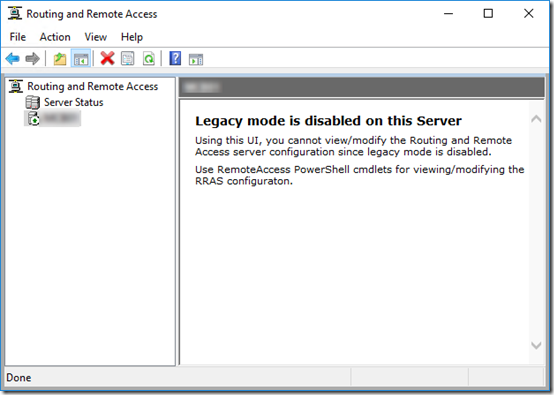Click the Up one level folder icon
Image resolution: width=554 pixels, height=395 pixels.
click(x=60, y=59)
